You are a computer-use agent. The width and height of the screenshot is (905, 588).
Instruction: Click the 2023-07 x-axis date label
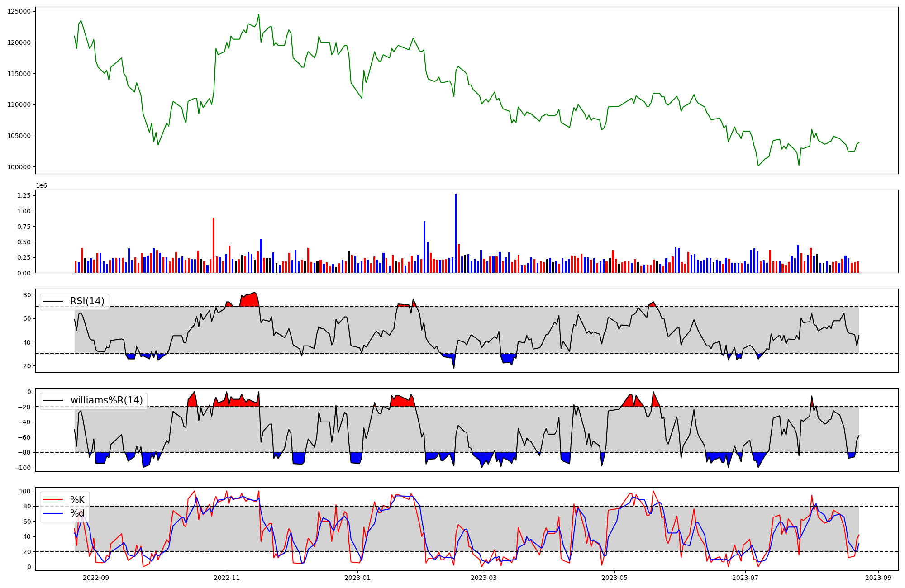745,578
